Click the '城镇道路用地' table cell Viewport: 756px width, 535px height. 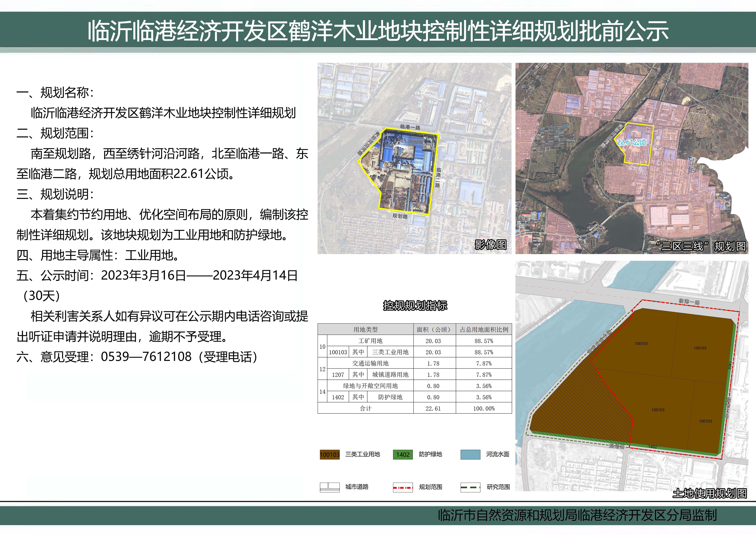pyautogui.click(x=390, y=375)
